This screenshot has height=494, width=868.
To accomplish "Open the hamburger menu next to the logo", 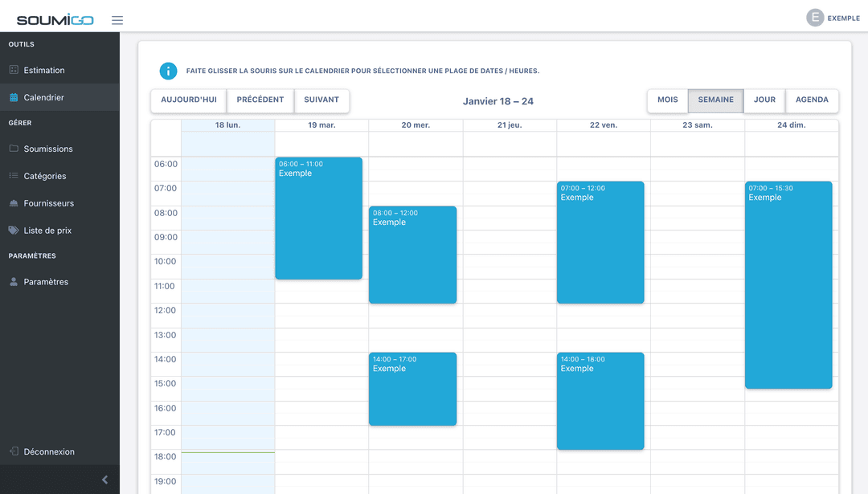I will [117, 18].
